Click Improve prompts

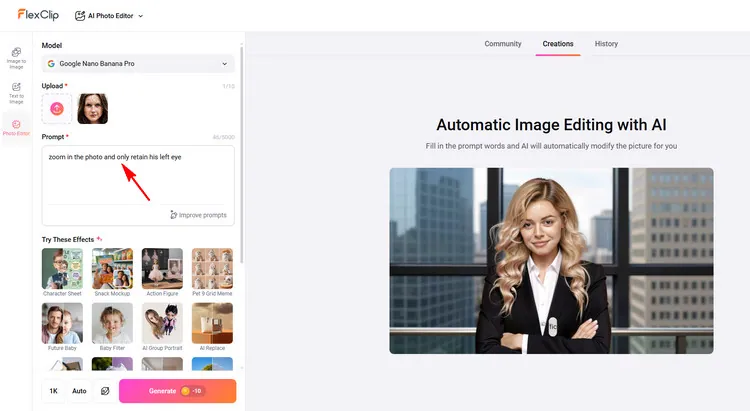(198, 215)
